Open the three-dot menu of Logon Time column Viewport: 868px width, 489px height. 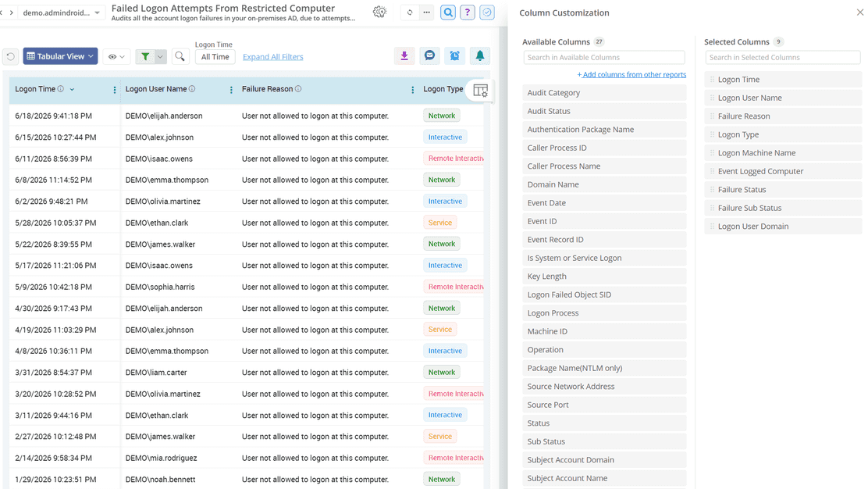click(115, 90)
